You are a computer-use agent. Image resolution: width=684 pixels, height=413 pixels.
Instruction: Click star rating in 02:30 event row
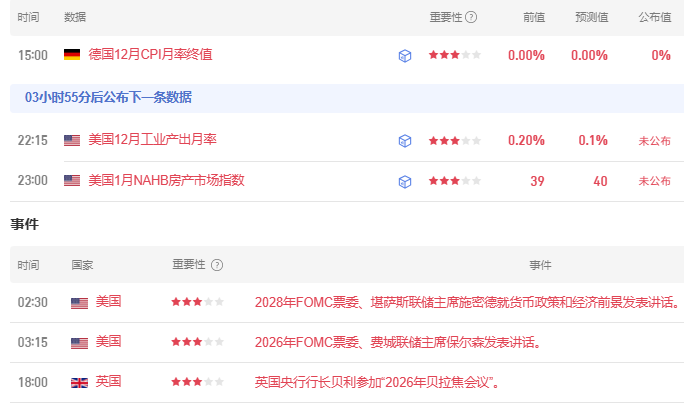coord(198,302)
